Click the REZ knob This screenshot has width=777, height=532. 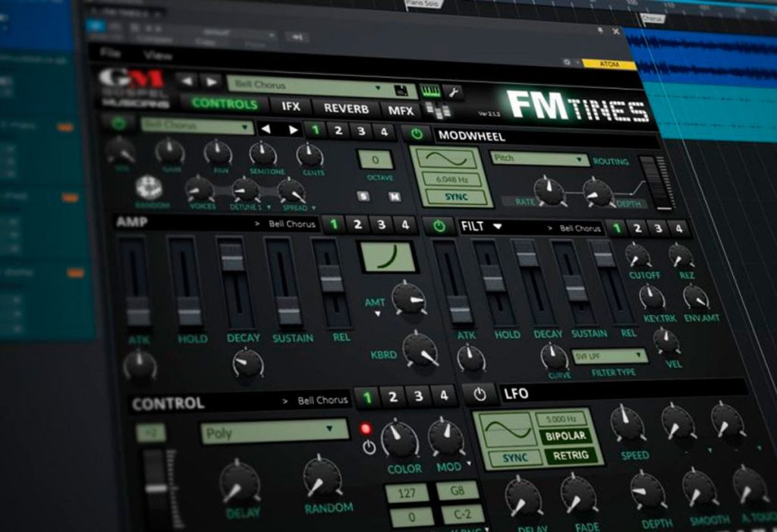(681, 256)
